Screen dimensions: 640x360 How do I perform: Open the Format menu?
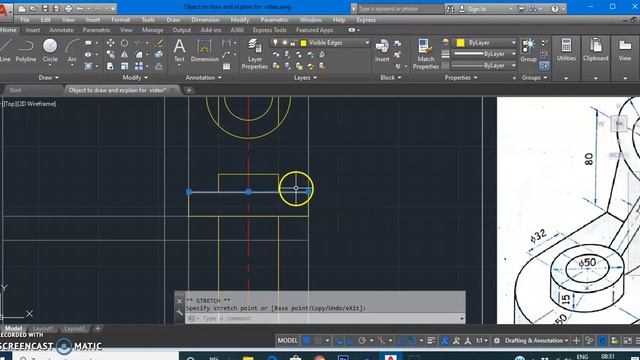120,20
